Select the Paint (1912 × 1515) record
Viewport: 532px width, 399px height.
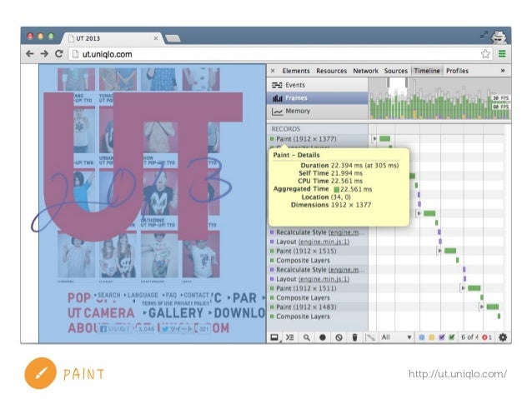[x=317, y=251]
